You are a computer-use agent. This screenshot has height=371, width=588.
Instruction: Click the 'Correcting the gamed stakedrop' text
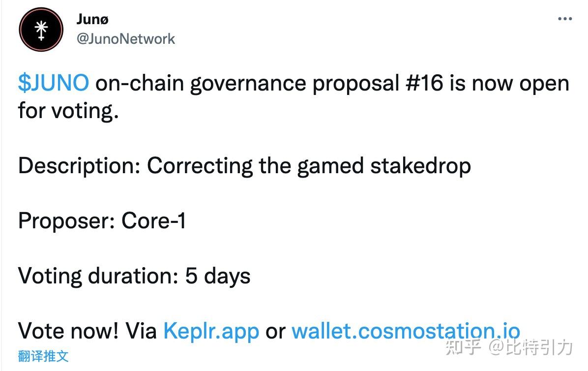point(309,166)
